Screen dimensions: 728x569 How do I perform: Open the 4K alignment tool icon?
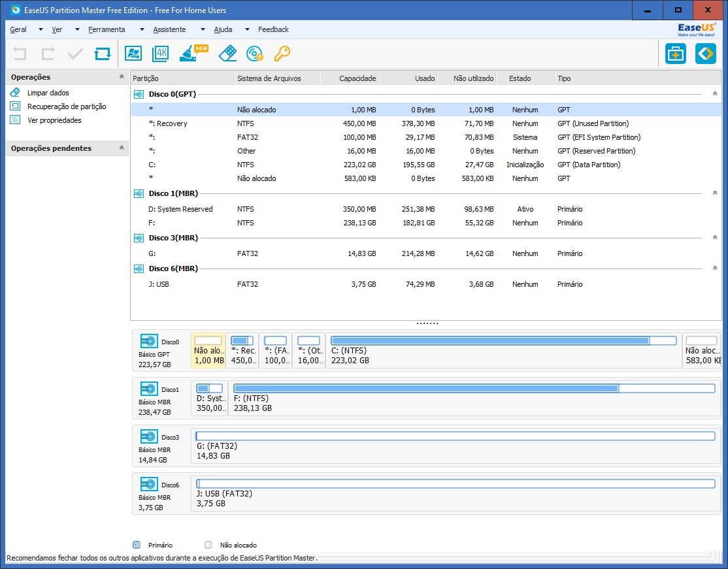point(161,54)
